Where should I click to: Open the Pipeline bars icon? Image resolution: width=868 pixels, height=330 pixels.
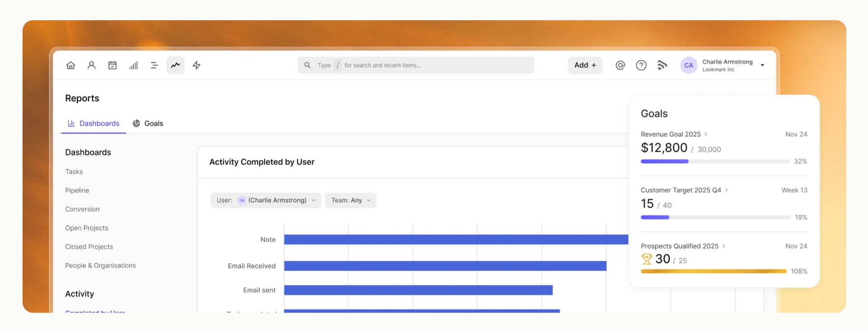[x=133, y=65]
